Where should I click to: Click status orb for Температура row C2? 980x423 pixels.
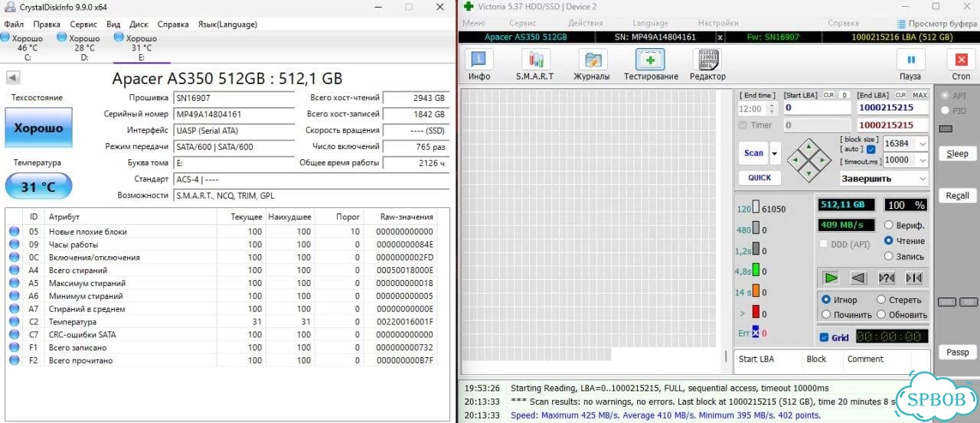pos(14,322)
